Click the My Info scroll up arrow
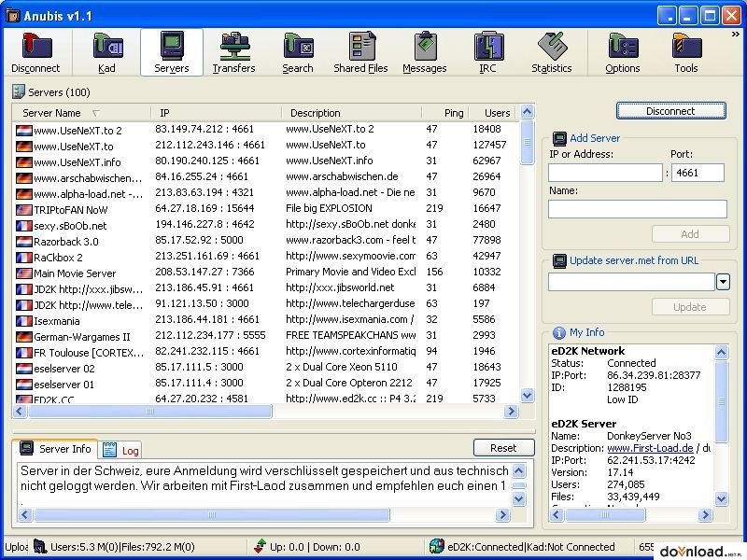747x560 pixels. (x=721, y=353)
